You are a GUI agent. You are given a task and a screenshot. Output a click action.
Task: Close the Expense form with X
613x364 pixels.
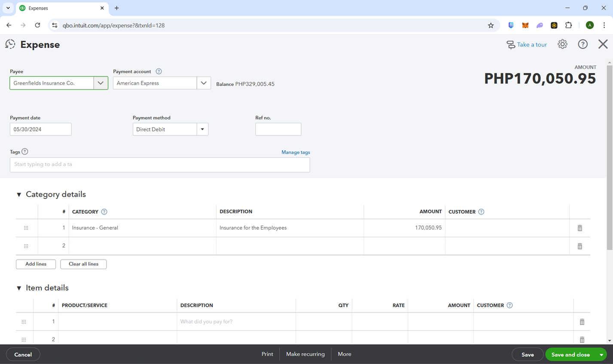pyautogui.click(x=603, y=44)
